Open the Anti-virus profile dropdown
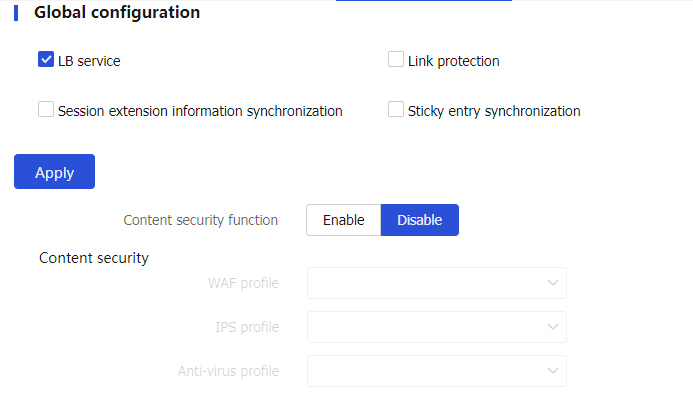693x394 pixels. (437, 371)
